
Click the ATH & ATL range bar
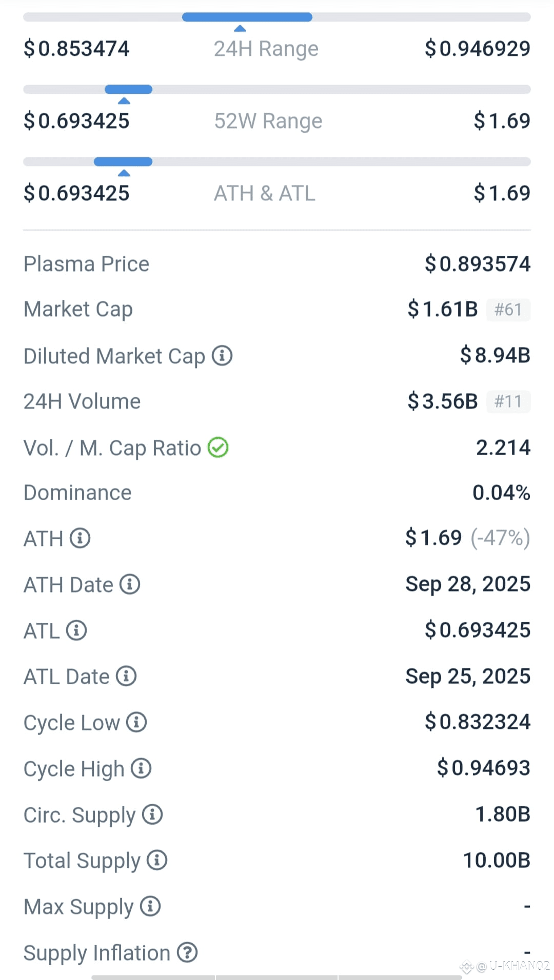coord(277,162)
